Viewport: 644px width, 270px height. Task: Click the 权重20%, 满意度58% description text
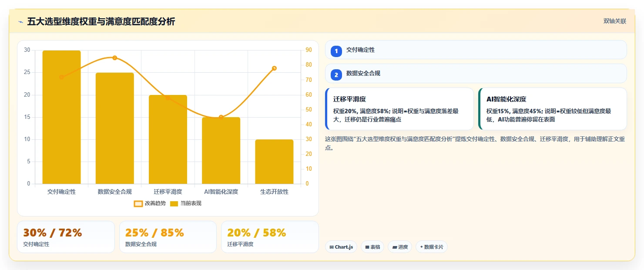(395, 115)
